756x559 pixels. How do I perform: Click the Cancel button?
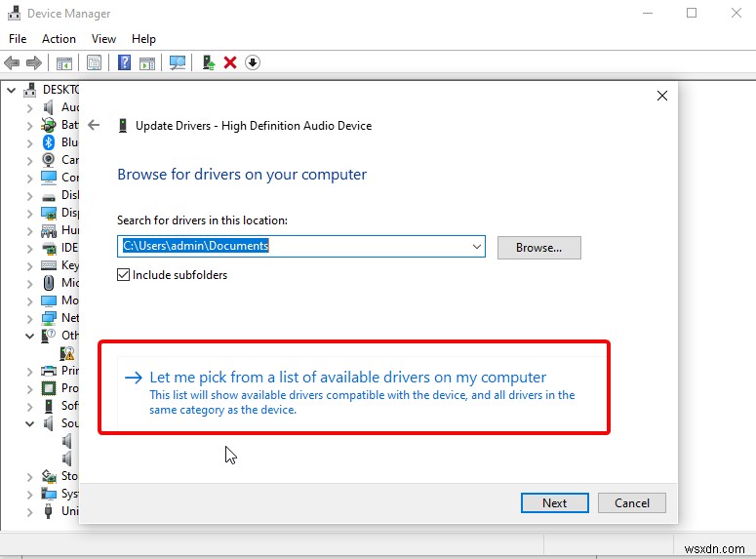[x=631, y=502]
